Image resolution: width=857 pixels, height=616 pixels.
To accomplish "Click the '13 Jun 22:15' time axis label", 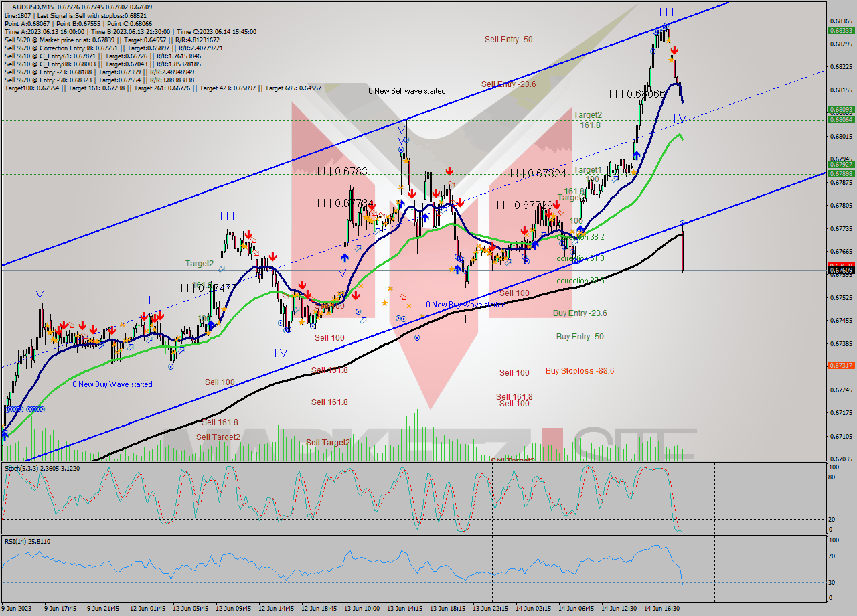I will click(x=491, y=609).
